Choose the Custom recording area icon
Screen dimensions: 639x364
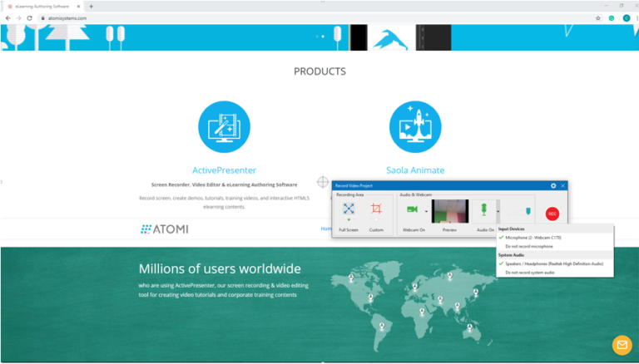pos(376,209)
